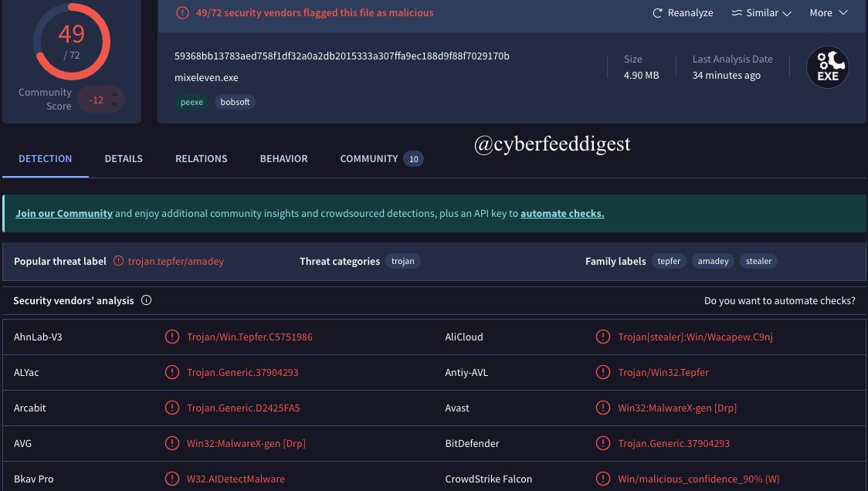Click the trojan.tepfer/amadey threat label
The width and height of the screenshot is (868, 491).
coord(176,261)
